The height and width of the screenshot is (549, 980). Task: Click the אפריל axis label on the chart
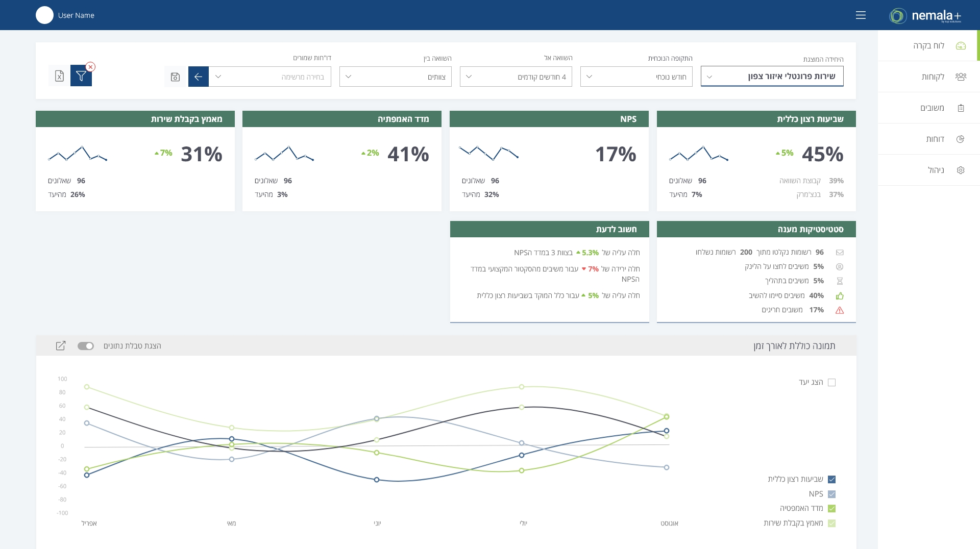[89, 523]
